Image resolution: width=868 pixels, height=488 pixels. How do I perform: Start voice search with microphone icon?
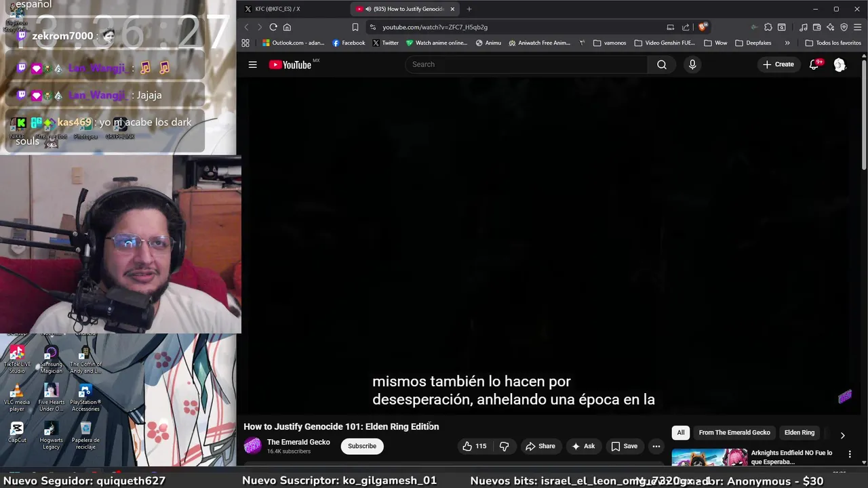tap(692, 64)
